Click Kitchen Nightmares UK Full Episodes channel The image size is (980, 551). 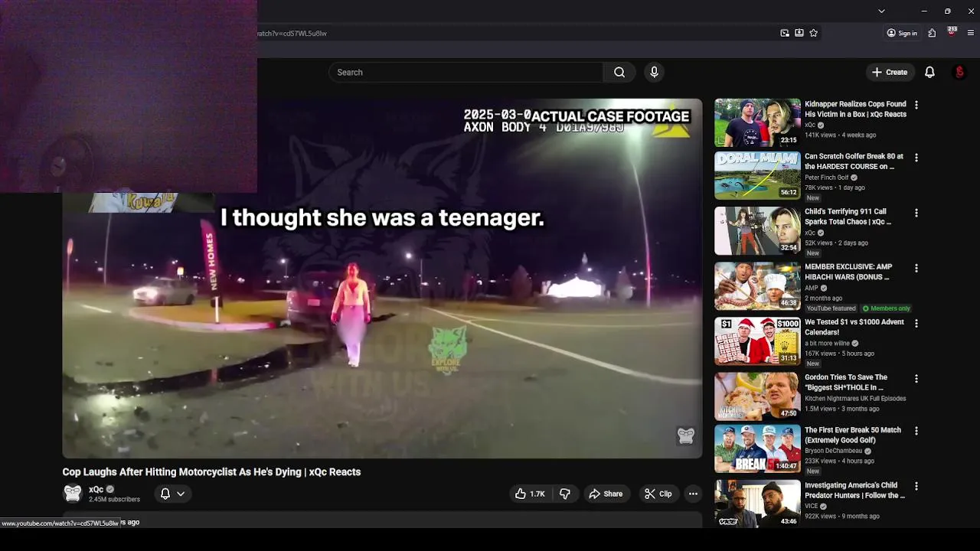click(855, 399)
